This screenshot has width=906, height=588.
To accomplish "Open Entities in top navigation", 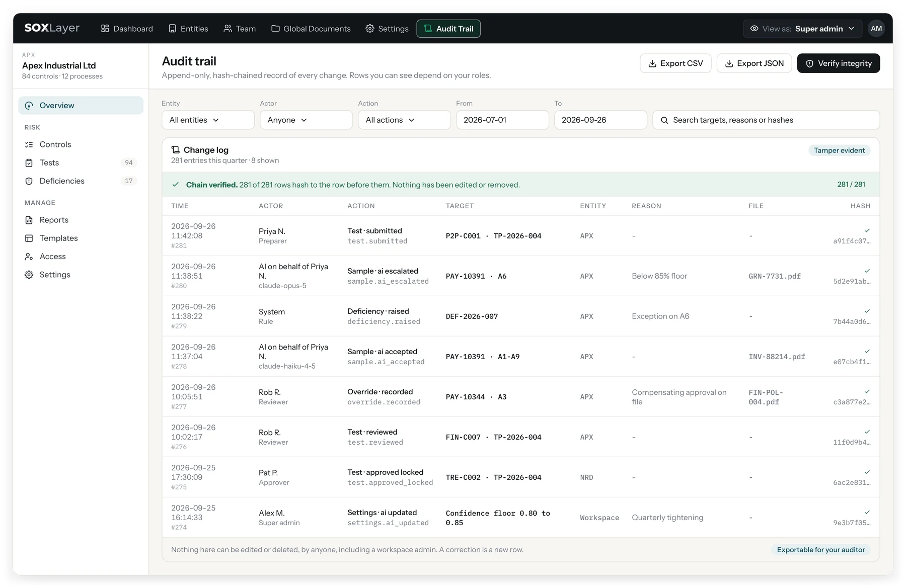I will 188,29.
